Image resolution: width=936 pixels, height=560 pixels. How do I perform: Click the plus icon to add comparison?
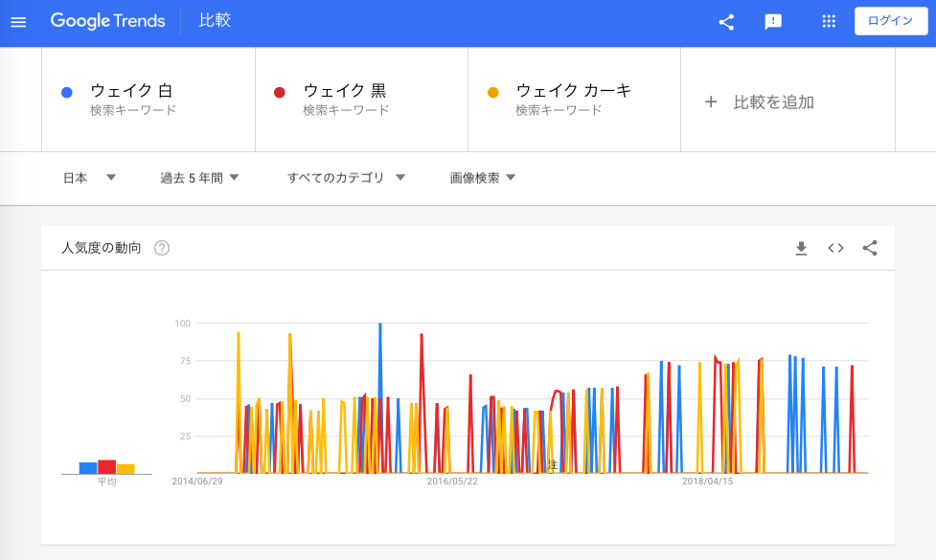(710, 101)
